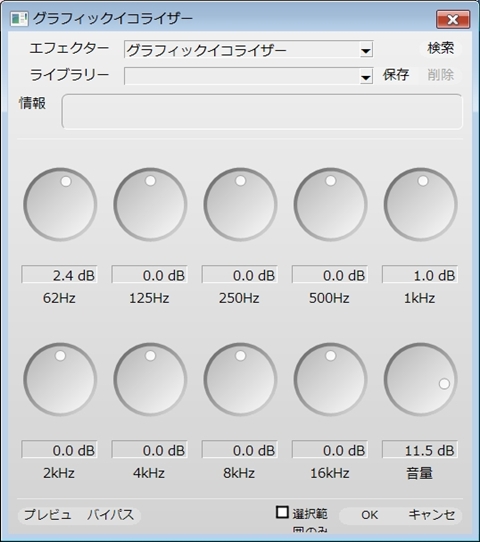The height and width of the screenshot is (542, 480).
Task: Close the graphic equalizer dialog
Action: tap(453, 19)
